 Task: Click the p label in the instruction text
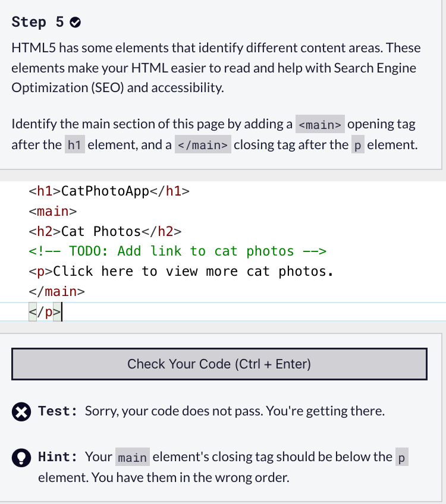click(x=357, y=144)
